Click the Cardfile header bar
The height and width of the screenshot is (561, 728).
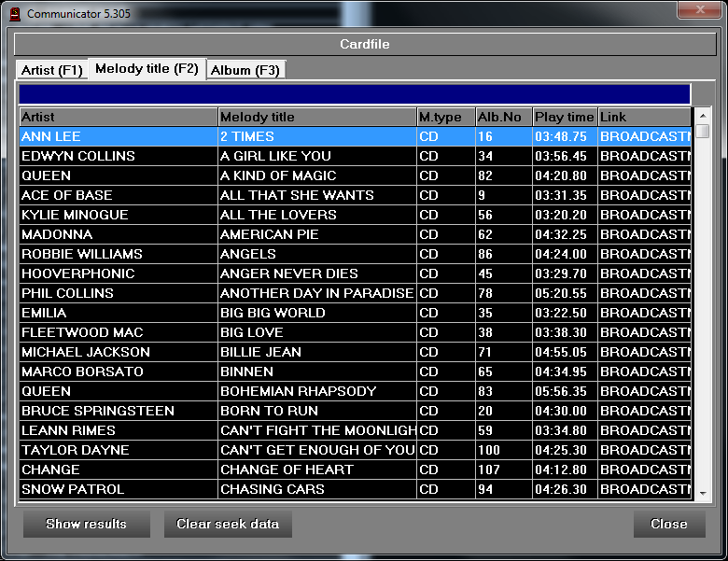pyautogui.click(x=365, y=44)
